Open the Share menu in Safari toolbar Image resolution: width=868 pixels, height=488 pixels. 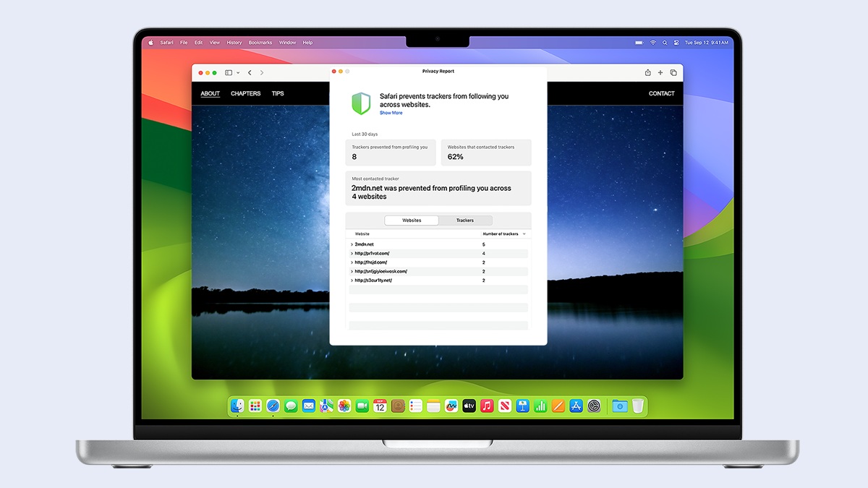(x=647, y=72)
